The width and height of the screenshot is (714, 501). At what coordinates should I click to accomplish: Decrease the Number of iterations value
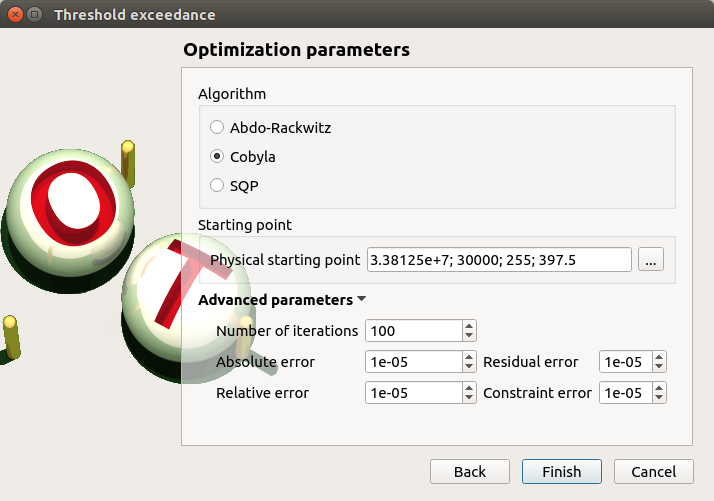pyautogui.click(x=469, y=336)
